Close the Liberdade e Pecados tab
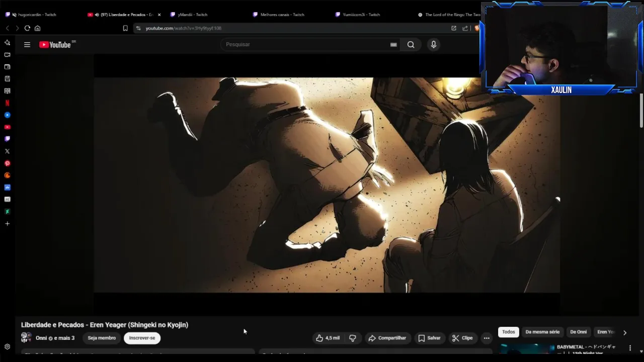 tap(159, 15)
